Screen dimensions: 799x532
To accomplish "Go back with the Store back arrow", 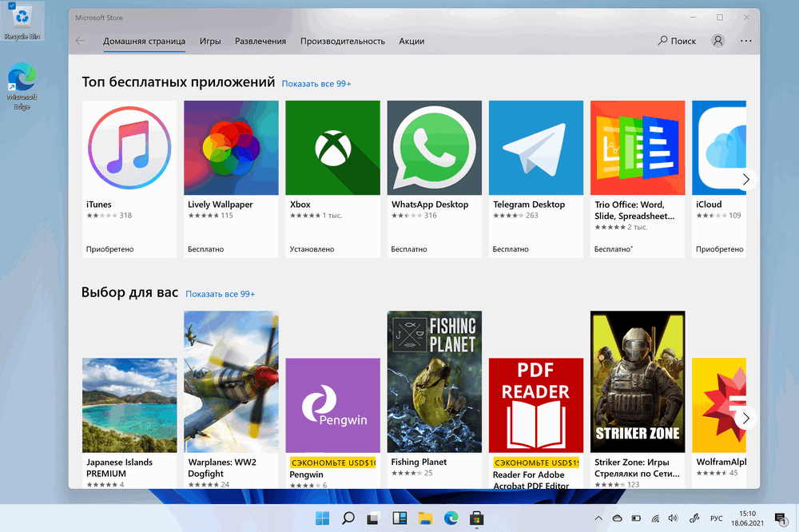I will pos(80,41).
